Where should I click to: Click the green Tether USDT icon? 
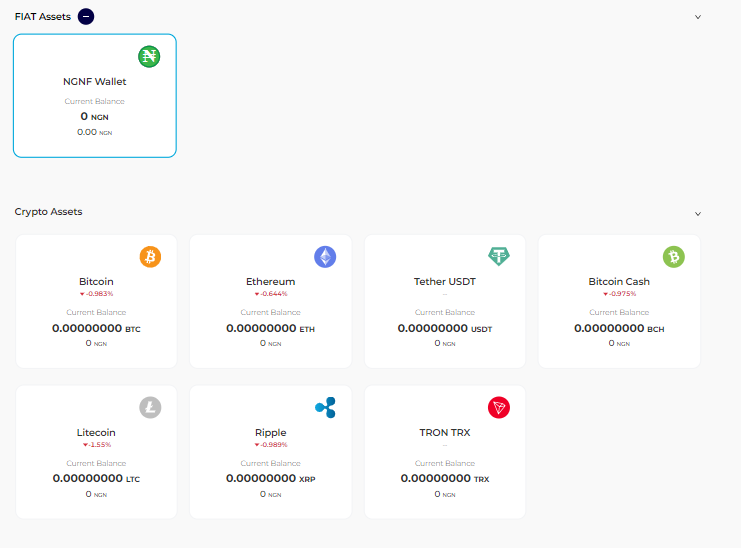tap(499, 257)
